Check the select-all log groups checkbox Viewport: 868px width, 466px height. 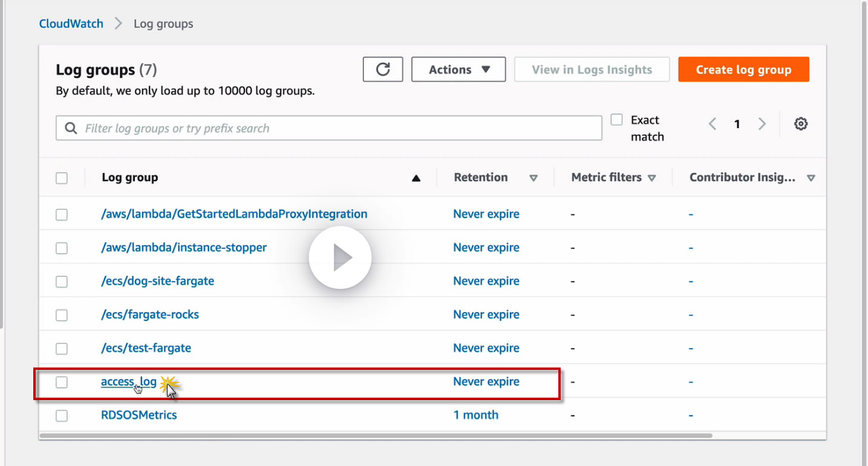(62, 178)
